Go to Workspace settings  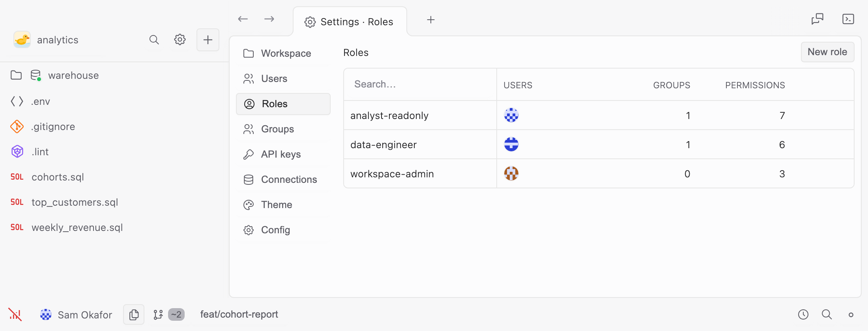coord(283,53)
